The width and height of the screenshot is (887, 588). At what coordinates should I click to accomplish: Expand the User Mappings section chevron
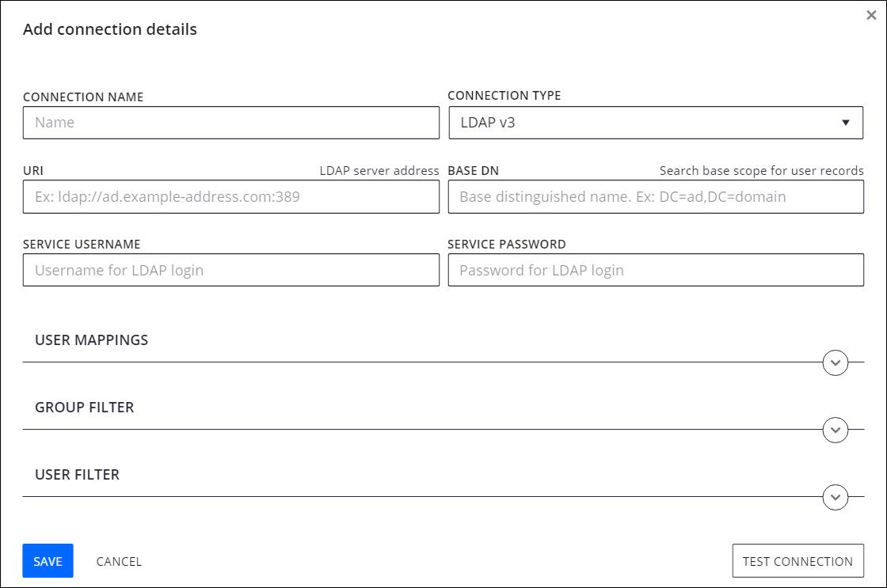[x=835, y=362]
